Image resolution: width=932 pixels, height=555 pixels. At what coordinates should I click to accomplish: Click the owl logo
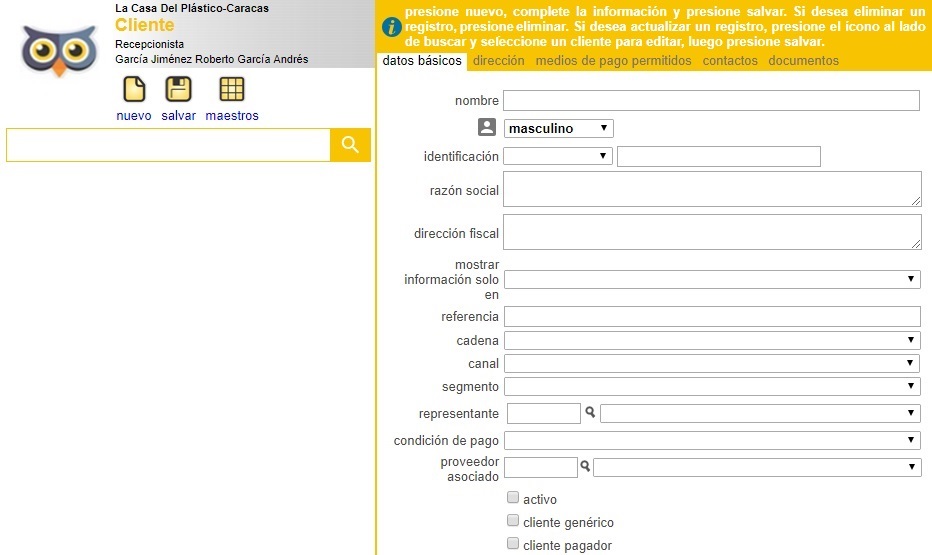pyautogui.click(x=59, y=51)
